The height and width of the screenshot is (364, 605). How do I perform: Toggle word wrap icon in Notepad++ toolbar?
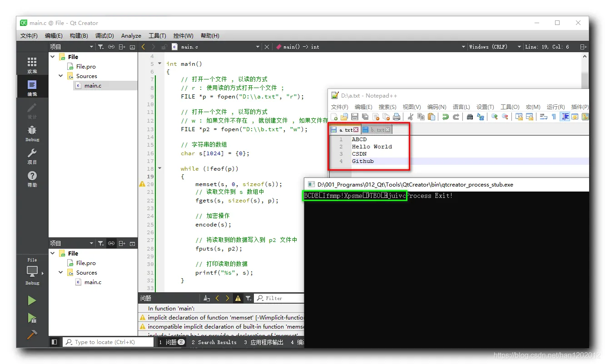click(x=543, y=117)
